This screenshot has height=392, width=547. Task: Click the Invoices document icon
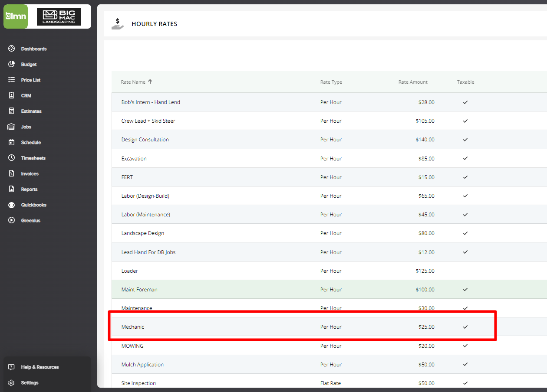coord(12,173)
